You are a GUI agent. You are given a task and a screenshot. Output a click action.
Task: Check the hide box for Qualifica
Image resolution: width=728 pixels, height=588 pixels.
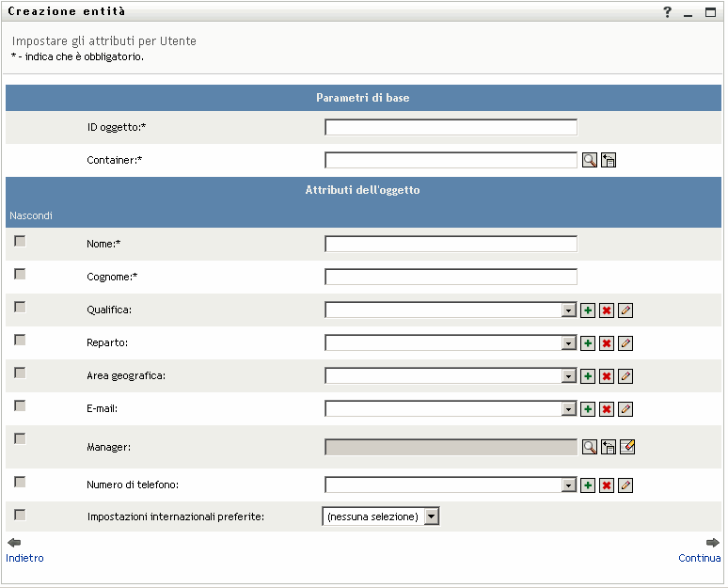tap(20, 308)
